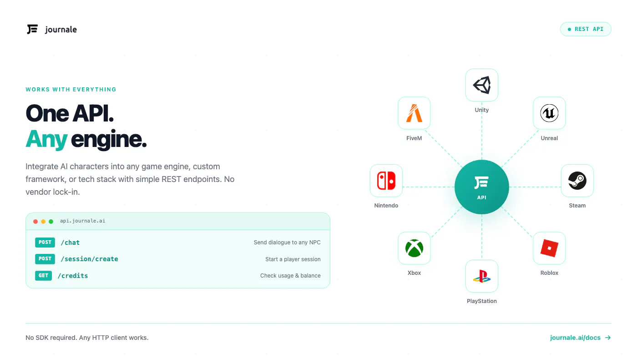Click the Steam label text

point(577,206)
